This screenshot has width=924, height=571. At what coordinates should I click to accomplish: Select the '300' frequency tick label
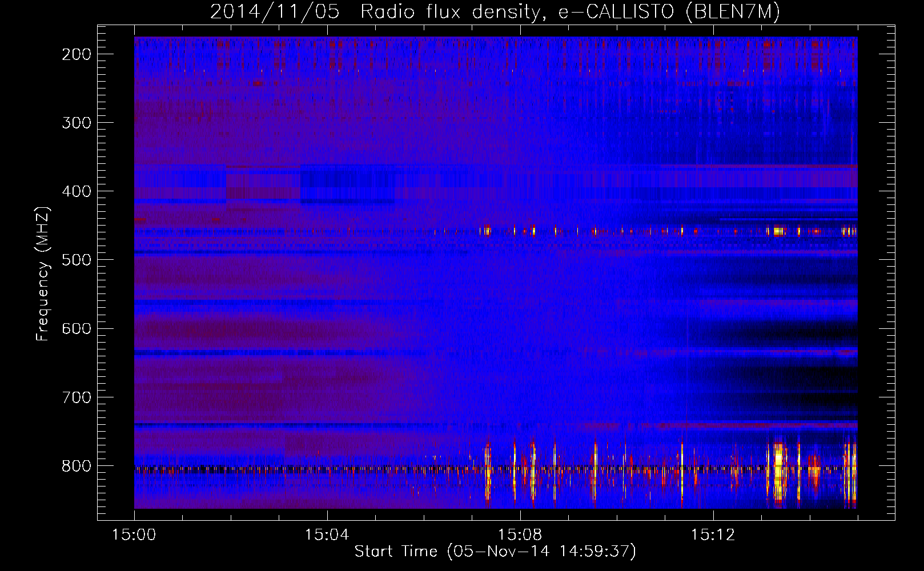(x=77, y=123)
